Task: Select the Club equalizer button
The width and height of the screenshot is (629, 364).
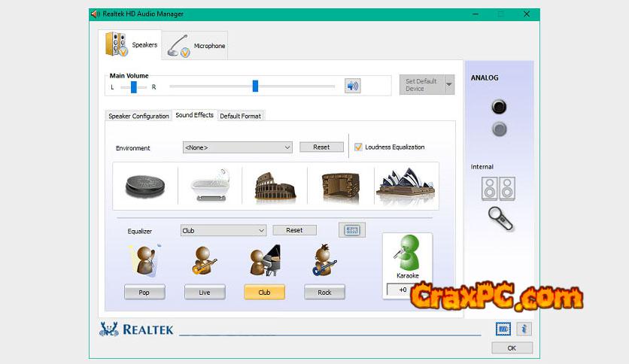Action: (264, 293)
